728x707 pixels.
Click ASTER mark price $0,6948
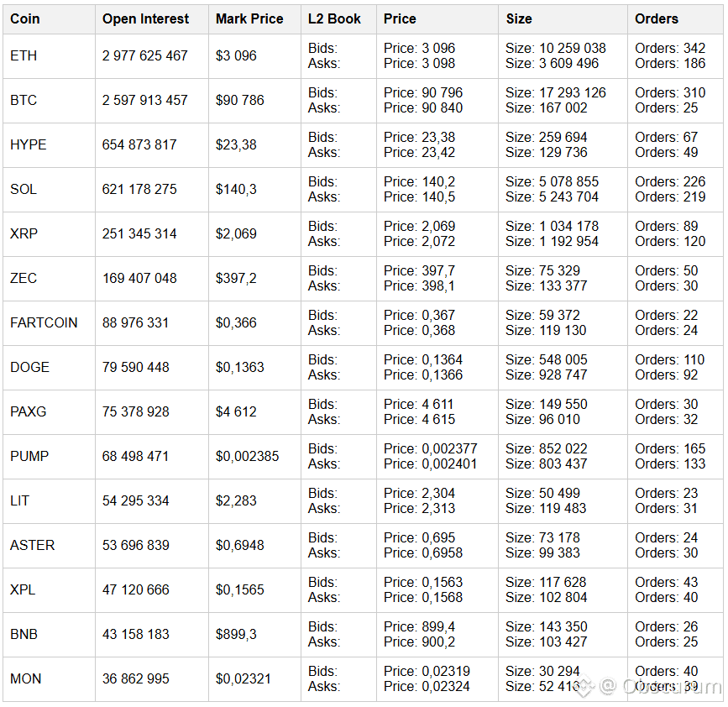240,545
